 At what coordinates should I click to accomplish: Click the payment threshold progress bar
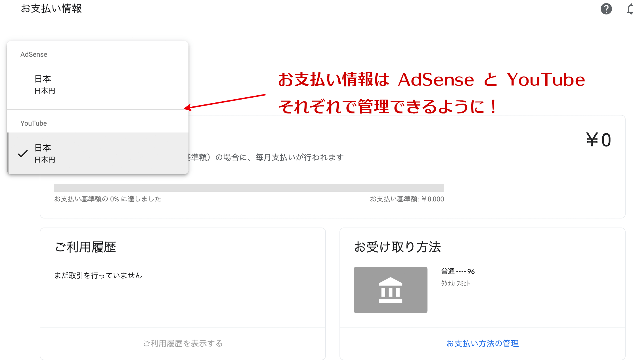pos(249,188)
